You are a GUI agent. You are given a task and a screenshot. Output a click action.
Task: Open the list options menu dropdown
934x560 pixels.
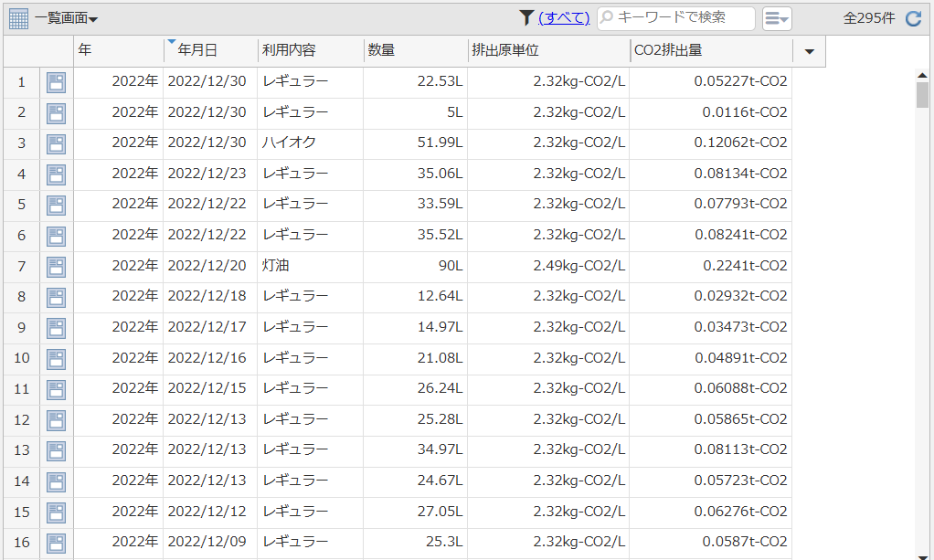coord(777,18)
